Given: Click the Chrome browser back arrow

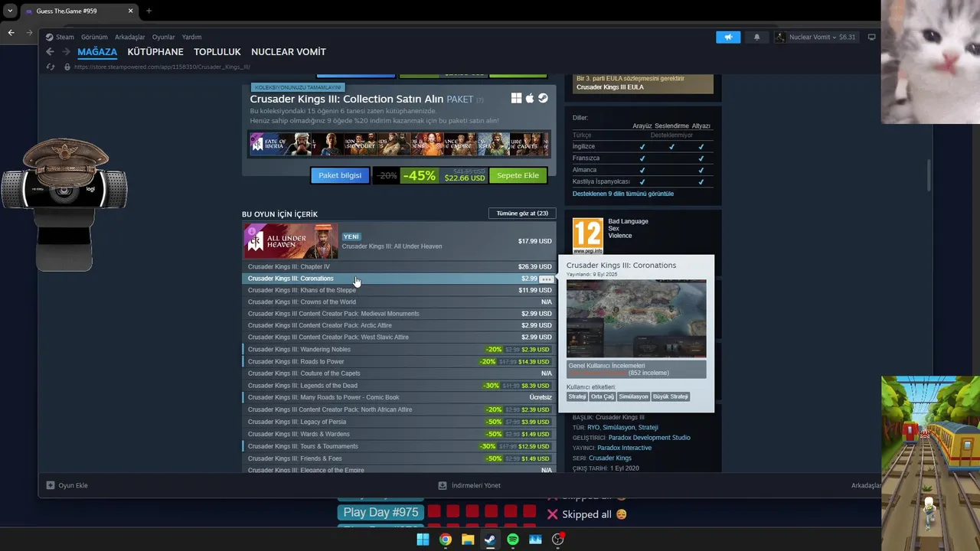Looking at the screenshot, I should tap(11, 32).
